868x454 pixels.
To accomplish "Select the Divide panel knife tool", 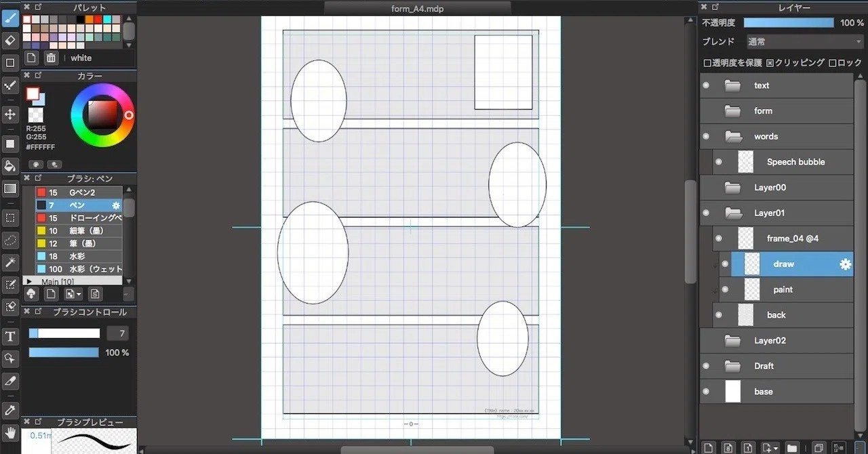I will (x=10, y=380).
